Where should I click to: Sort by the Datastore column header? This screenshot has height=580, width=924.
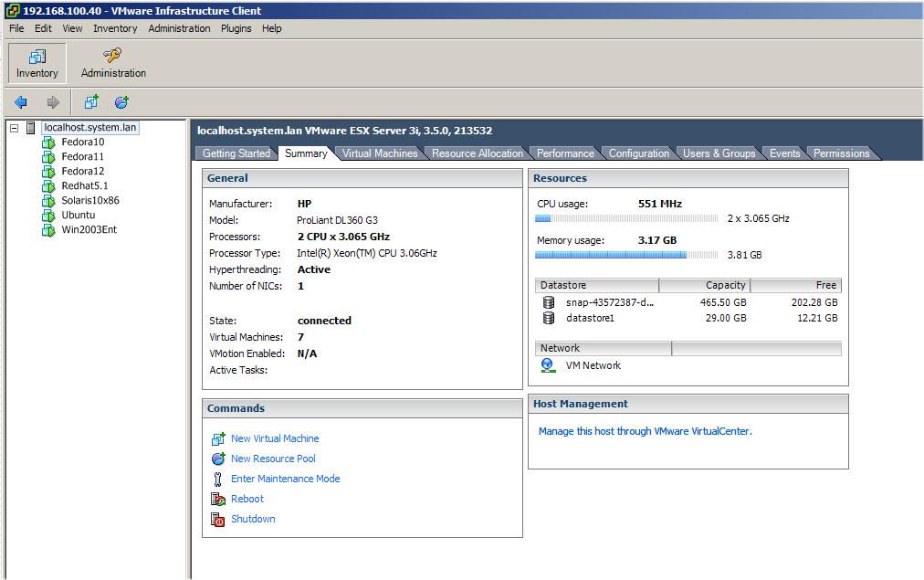[x=596, y=285]
